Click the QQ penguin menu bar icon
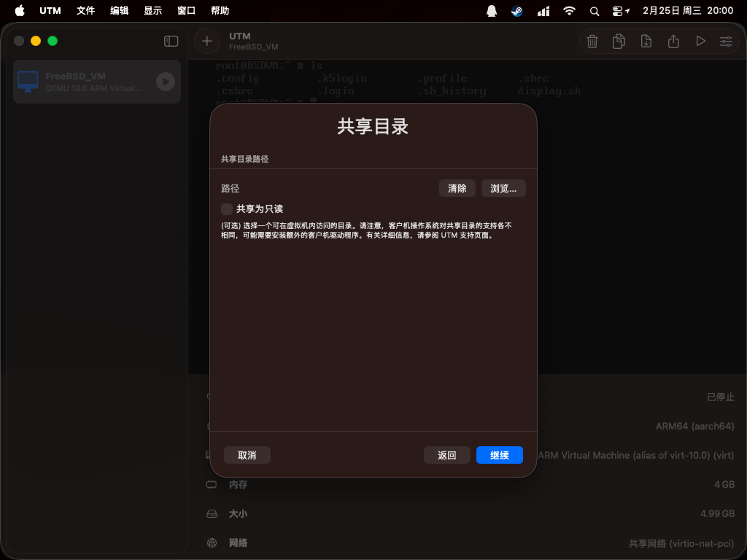The height and width of the screenshot is (560, 747). tap(492, 11)
